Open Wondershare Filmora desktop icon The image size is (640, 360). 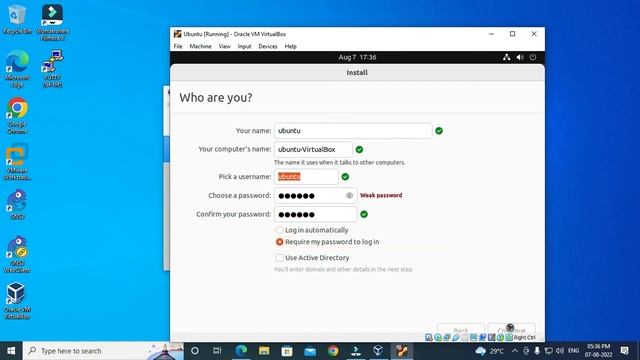pyautogui.click(x=52, y=22)
